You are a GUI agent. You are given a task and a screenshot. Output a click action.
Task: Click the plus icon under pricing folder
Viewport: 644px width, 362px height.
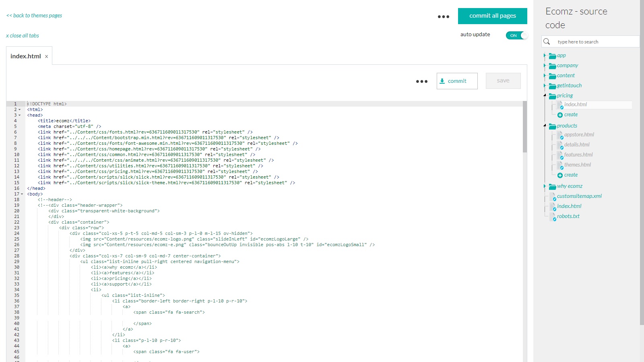[x=560, y=115]
